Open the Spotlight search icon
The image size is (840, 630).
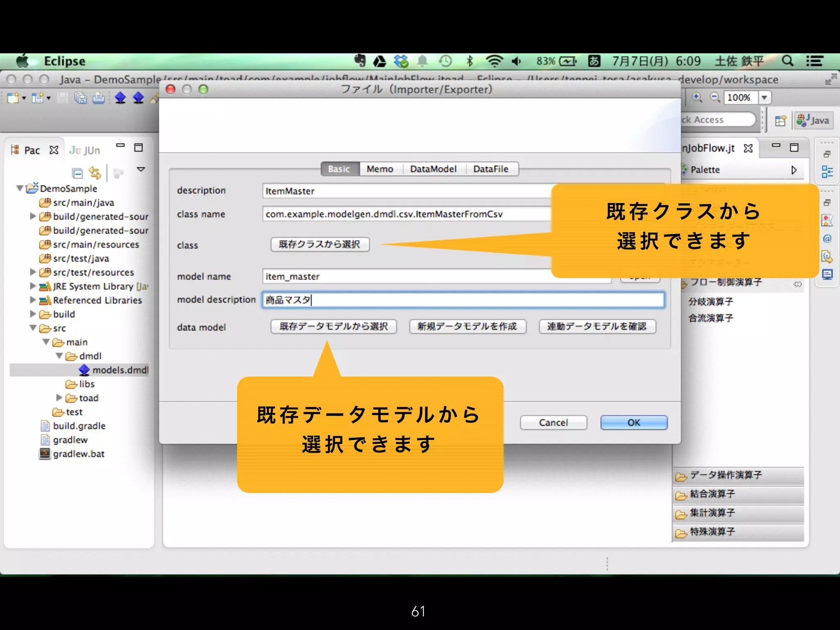pos(787,61)
